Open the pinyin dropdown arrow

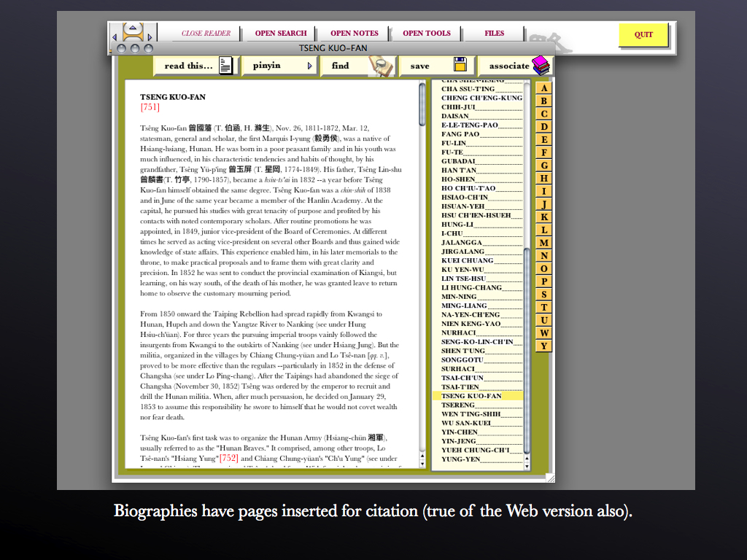[309, 66]
